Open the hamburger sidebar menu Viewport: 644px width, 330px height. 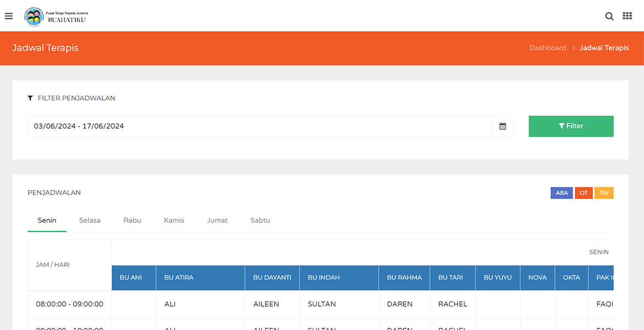(x=9, y=16)
